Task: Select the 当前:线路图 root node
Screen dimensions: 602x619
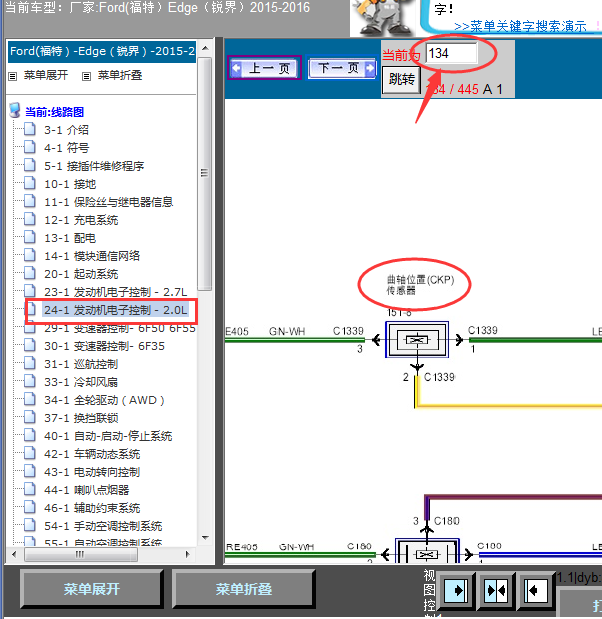Action: 54,112
